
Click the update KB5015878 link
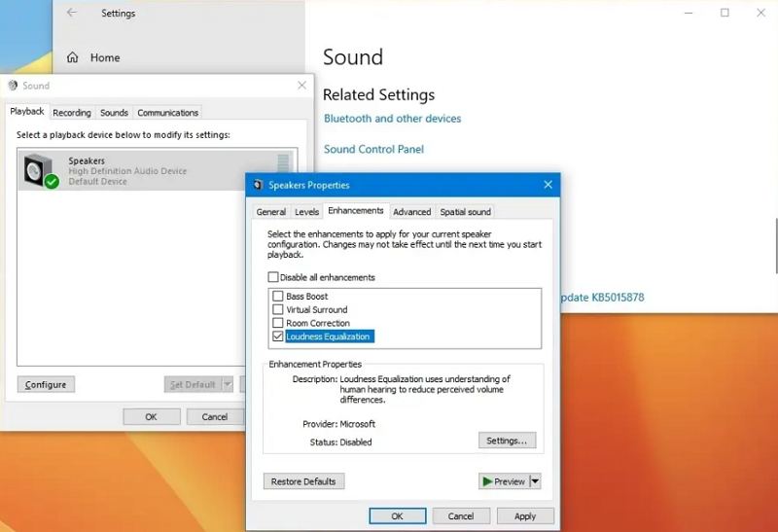click(x=602, y=298)
